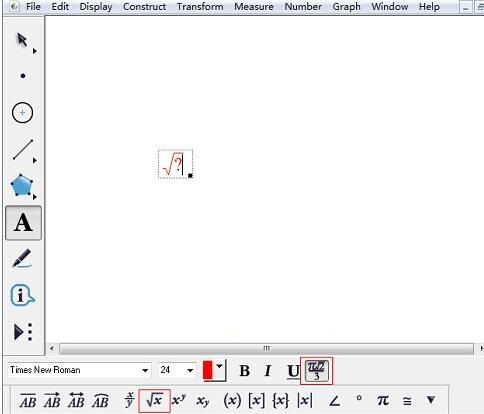Screen dimensions: 484x414
Task: Open the Custom tools icon
Action: [x=23, y=332]
